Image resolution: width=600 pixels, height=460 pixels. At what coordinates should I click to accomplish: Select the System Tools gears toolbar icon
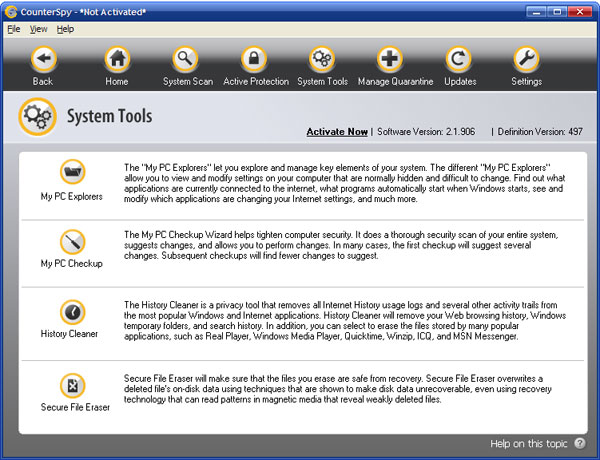pyautogui.click(x=322, y=59)
